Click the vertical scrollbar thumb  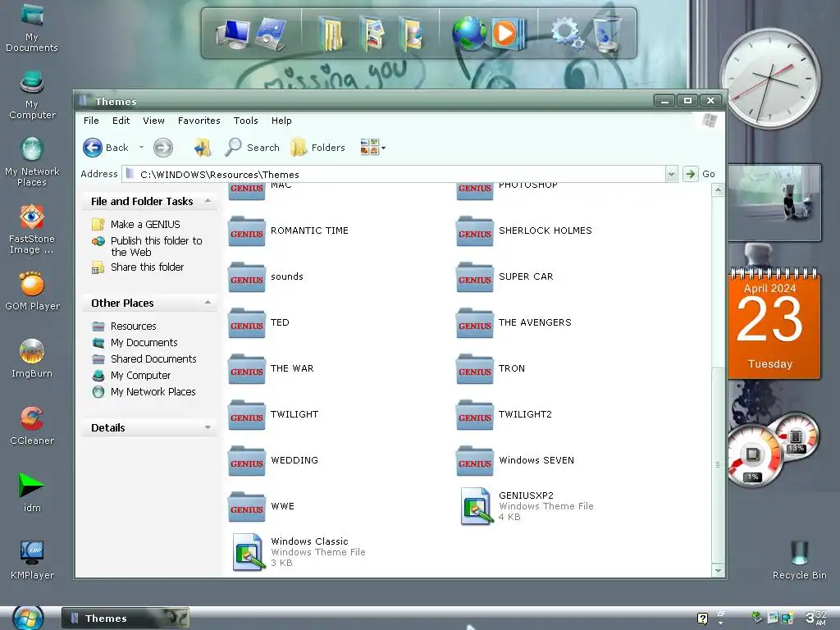pyautogui.click(x=718, y=465)
